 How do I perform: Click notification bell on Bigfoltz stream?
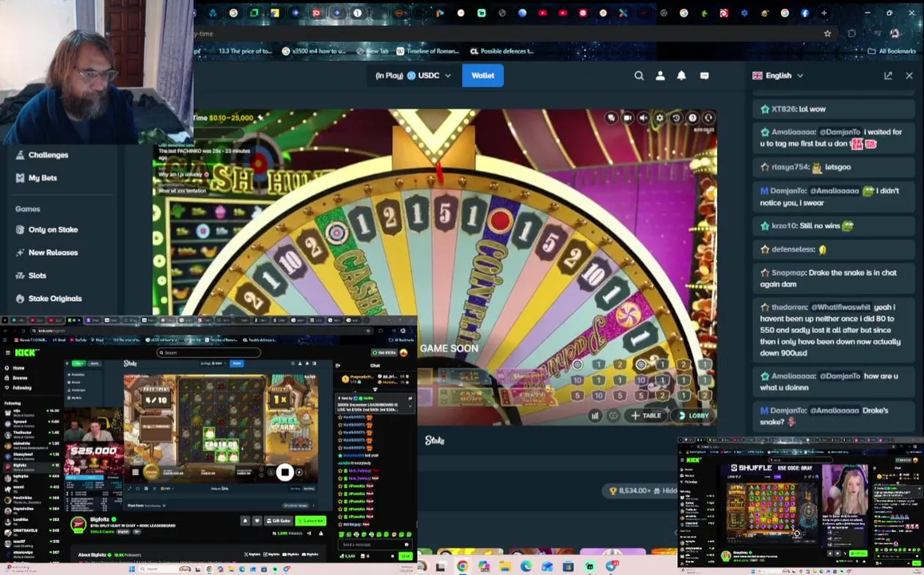point(245,521)
